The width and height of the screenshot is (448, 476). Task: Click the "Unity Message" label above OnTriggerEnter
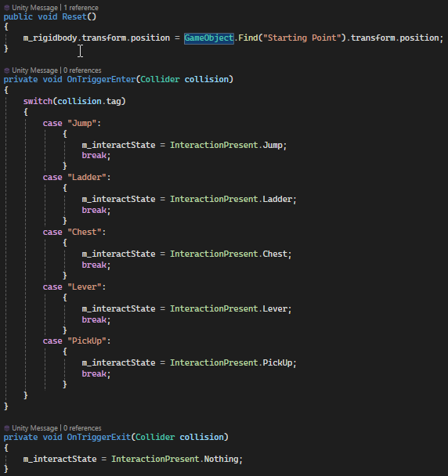coord(34,70)
